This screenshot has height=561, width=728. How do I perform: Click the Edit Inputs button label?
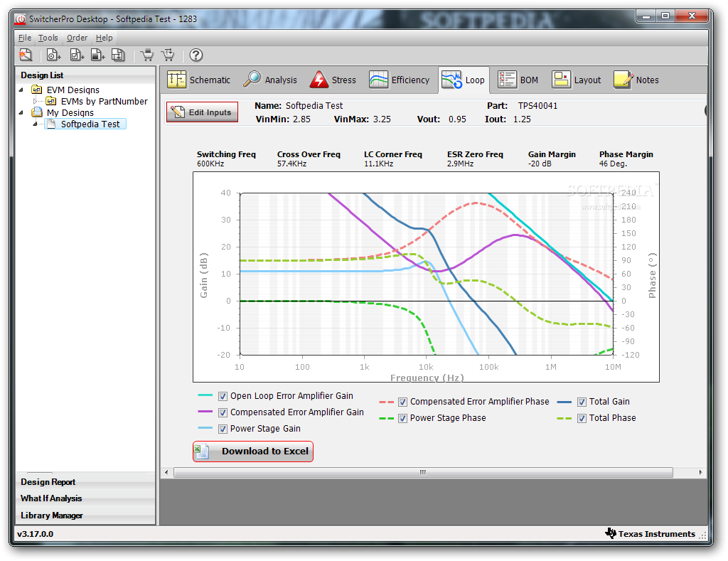pyautogui.click(x=210, y=112)
